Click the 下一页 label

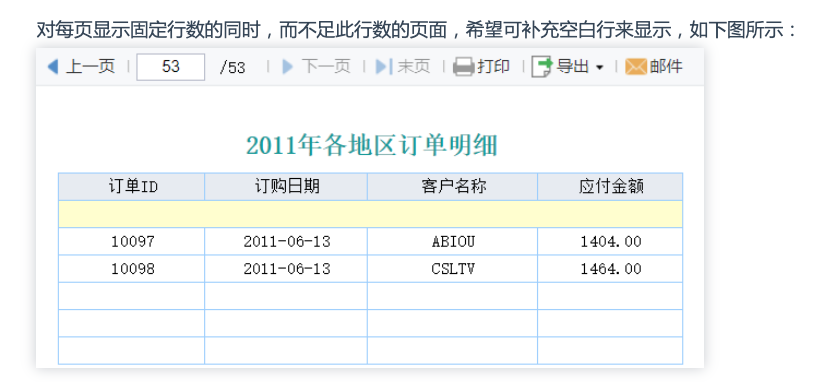[x=326, y=67]
